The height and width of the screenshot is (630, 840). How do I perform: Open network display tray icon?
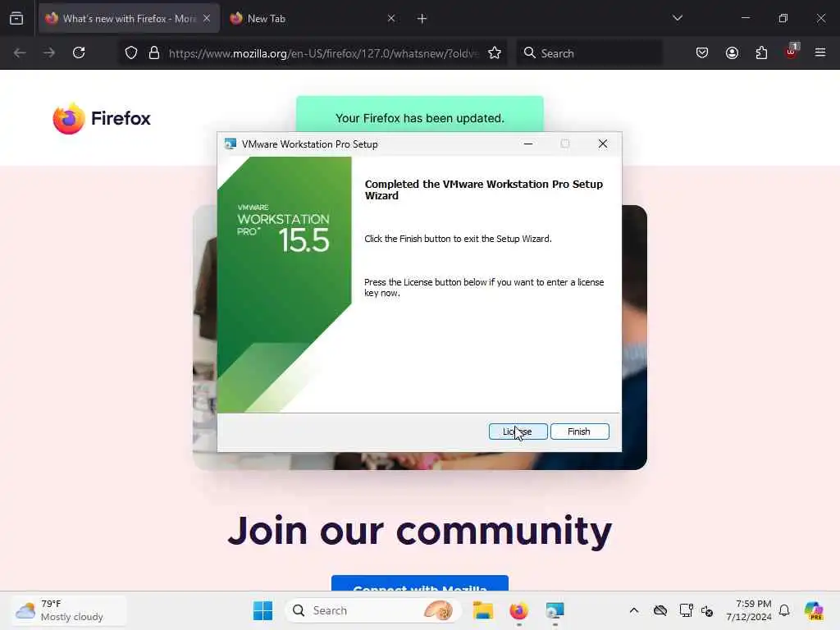687,610
